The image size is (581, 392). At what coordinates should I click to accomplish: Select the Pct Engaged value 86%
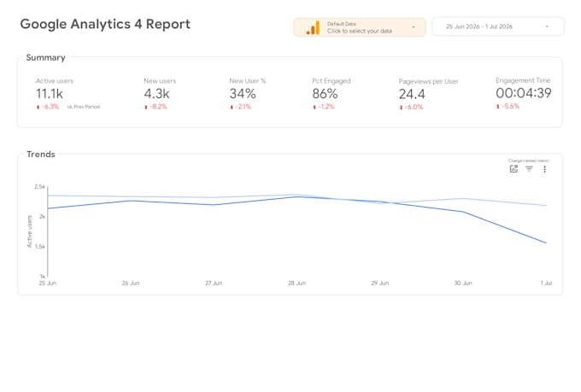325,94
